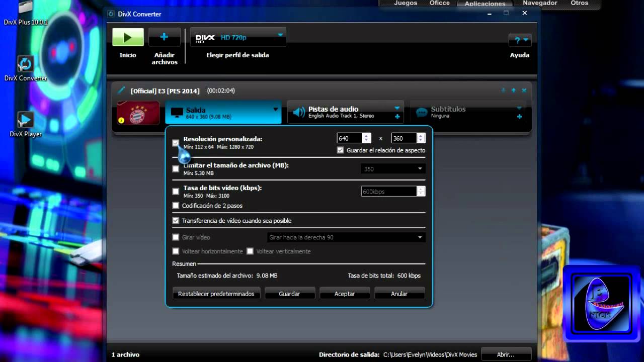This screenshot has height=362, width=644.
Task: Click the duration text (00:02:04)
Action: coord(221,90)
